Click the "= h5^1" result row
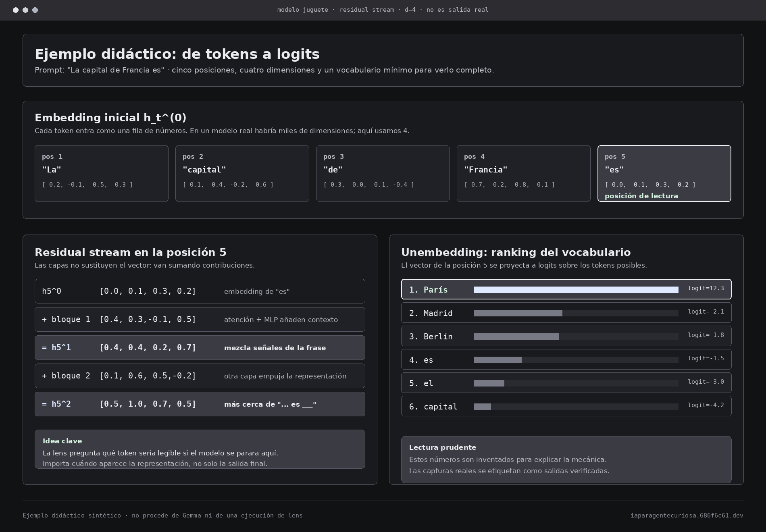The height and width of the screenshot is (532, 766). pyautogui.click(x=200, y=347)
